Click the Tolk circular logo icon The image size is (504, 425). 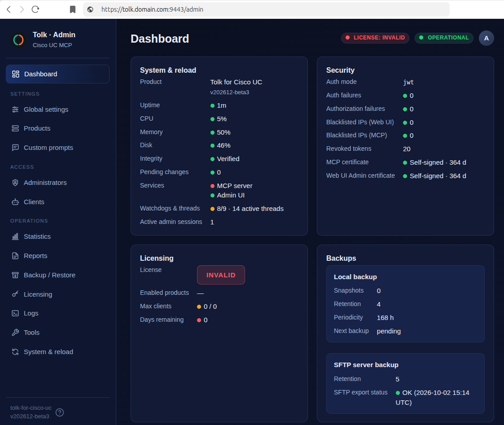[18, 39]
